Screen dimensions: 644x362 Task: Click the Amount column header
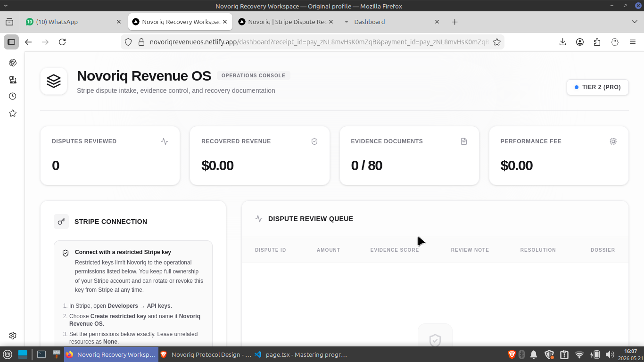(x=328, y=250)
